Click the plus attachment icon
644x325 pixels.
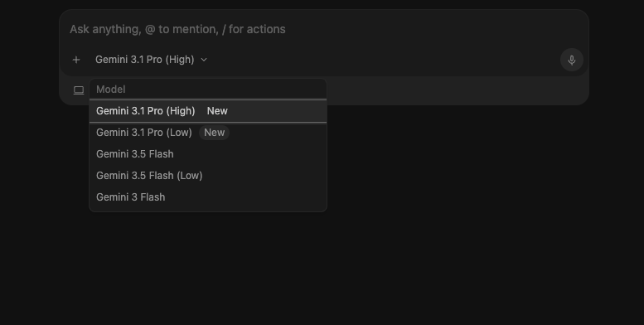[x=76, y=60]
